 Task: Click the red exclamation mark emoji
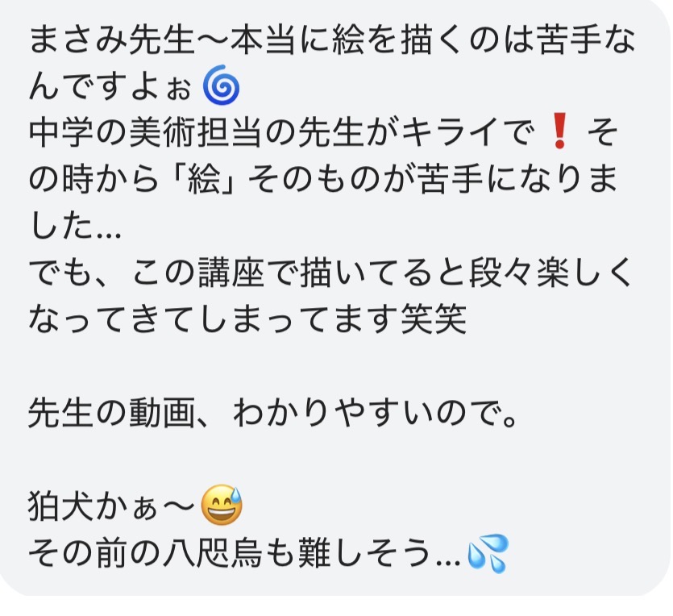coord(559,131)
